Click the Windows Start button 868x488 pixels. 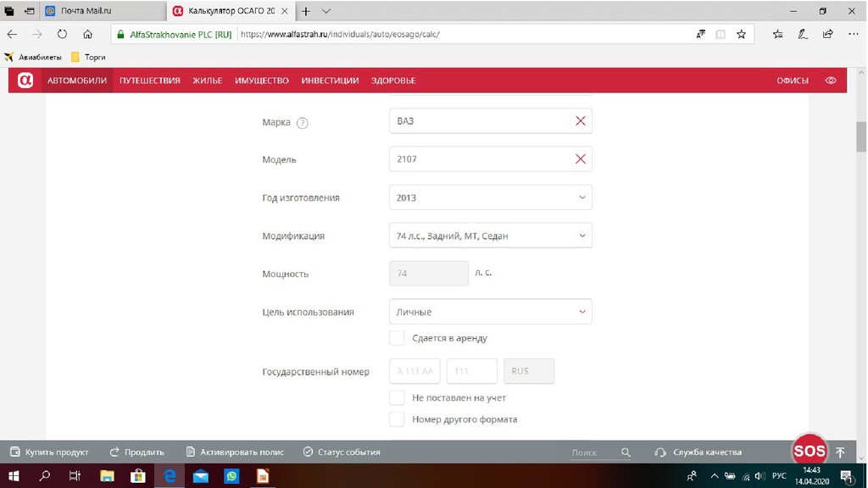click(14, 476)
